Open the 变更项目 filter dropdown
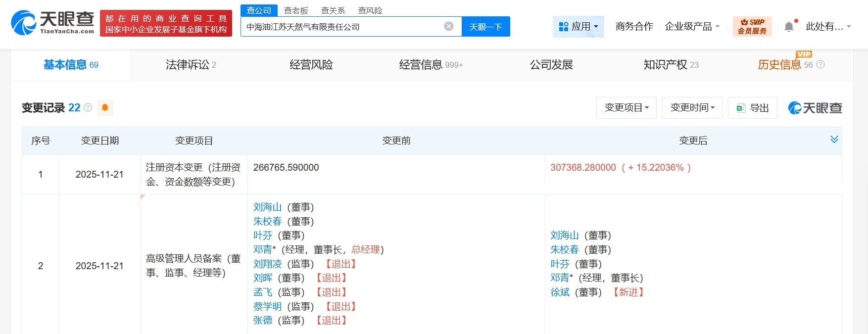This screenshot has width=868, height=334. [x=626, y=108]
